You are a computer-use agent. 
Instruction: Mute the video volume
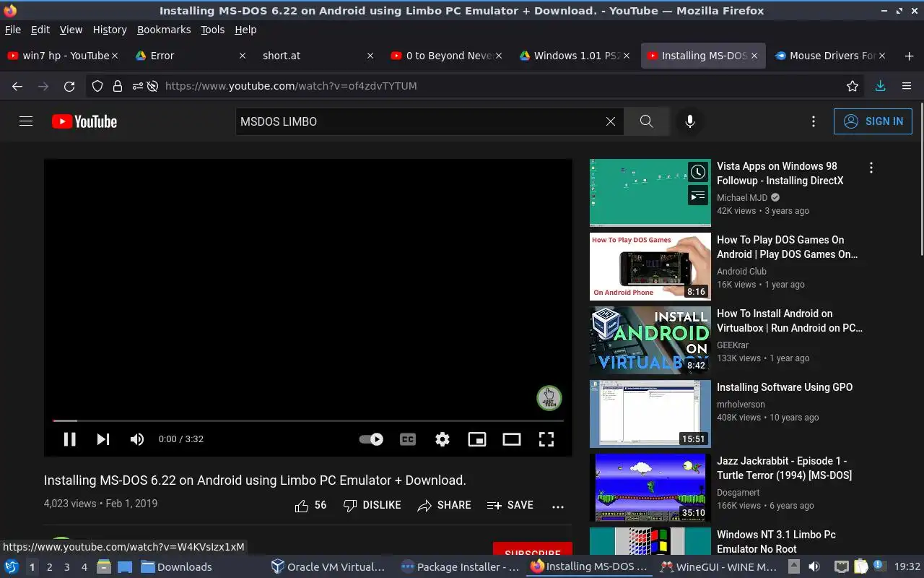pyautogui.click(x=137, y=439)
